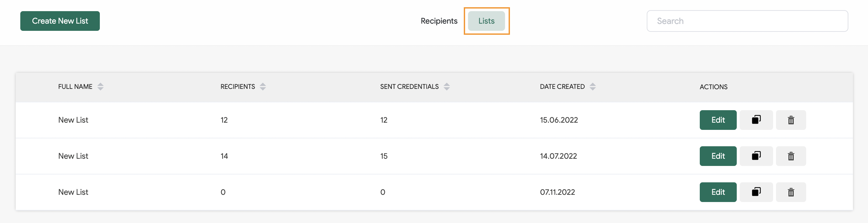Image resolution: width=868 pixels, height=223 pixels.
Task: Duplicate the list created 15.06.2022
Action: 756,120
